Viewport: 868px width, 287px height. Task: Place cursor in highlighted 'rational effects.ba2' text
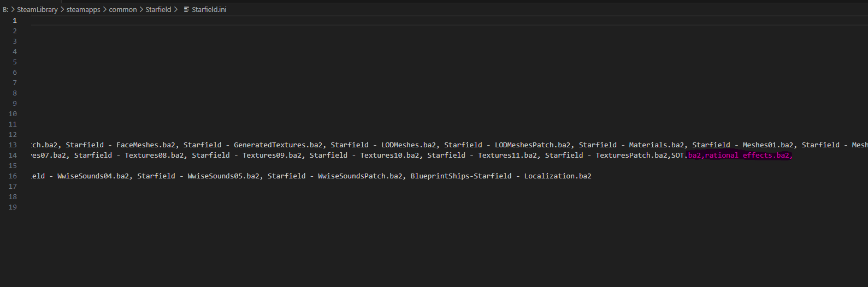click(747, 156)
